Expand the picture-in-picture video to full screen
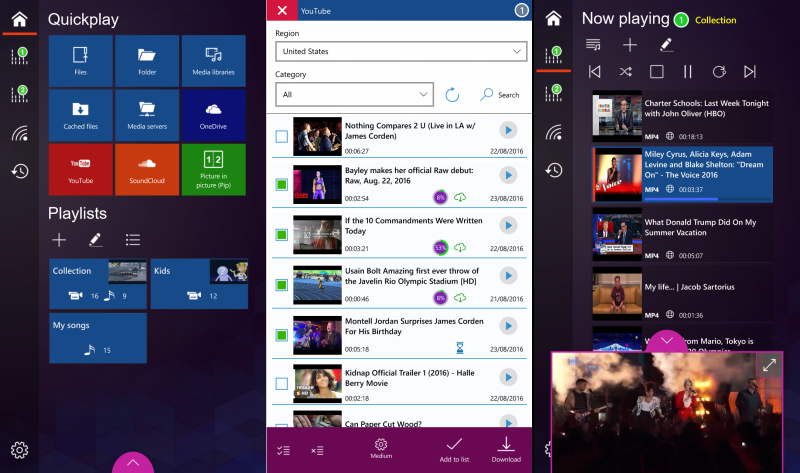The width and height of the screenshot is (800, 473). click(769, 365)
